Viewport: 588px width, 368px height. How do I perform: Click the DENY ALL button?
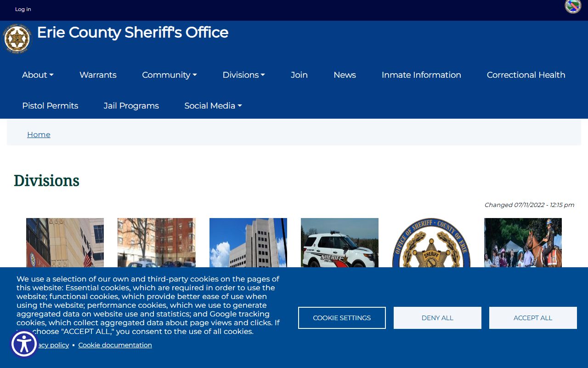pos(437,318)
